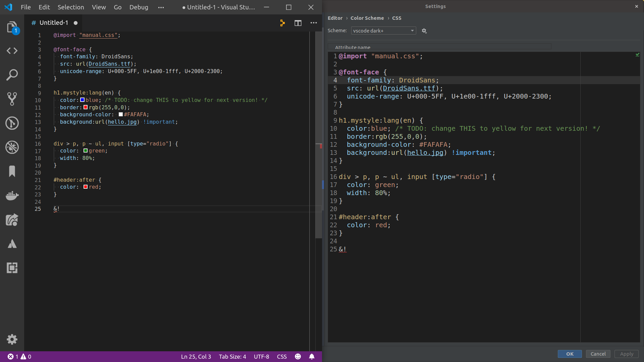Click the feedback smiley in status bar

[x=298, y=357]
